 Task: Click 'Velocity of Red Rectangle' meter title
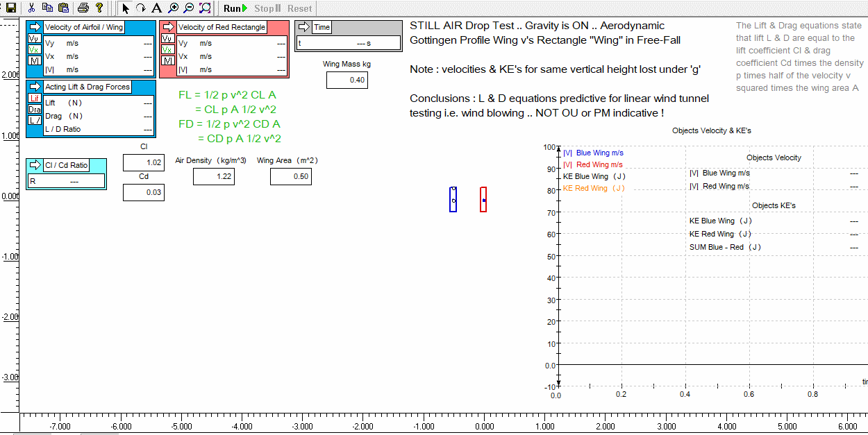click(x=222, y=27)
